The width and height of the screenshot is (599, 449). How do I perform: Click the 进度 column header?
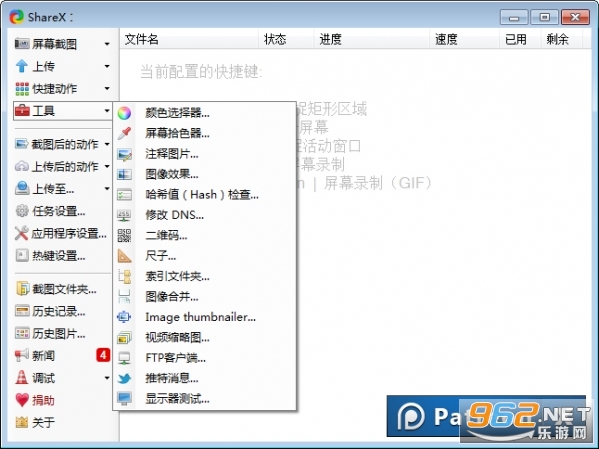point(371,39)
